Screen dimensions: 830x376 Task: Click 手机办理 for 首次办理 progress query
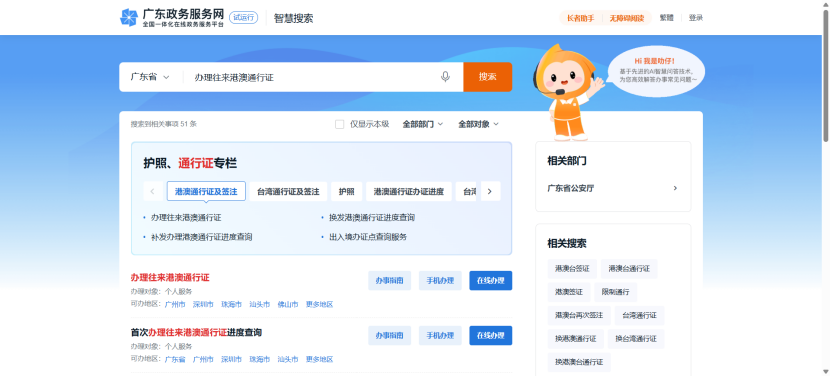click(440, 335)
